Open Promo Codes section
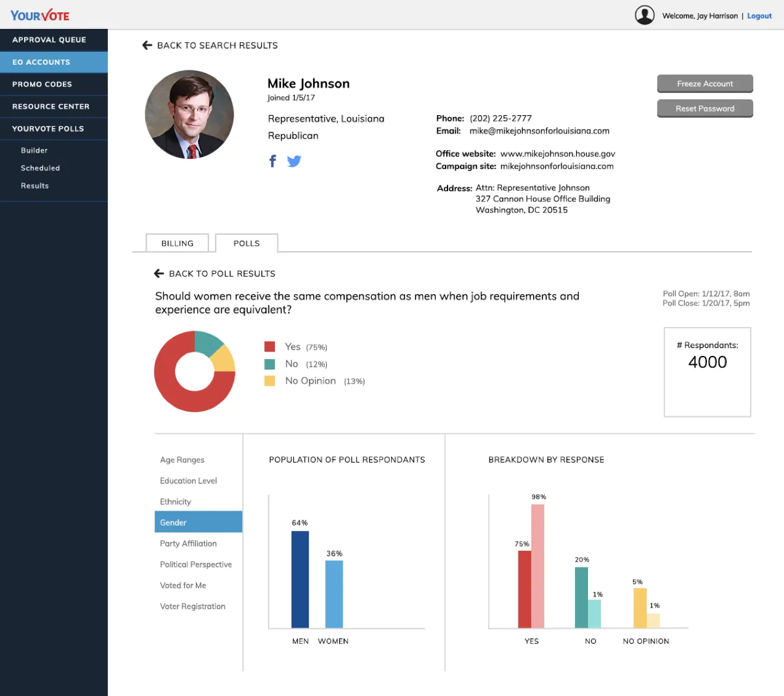The height and width of the screenshot is (696, 784). 54,84
